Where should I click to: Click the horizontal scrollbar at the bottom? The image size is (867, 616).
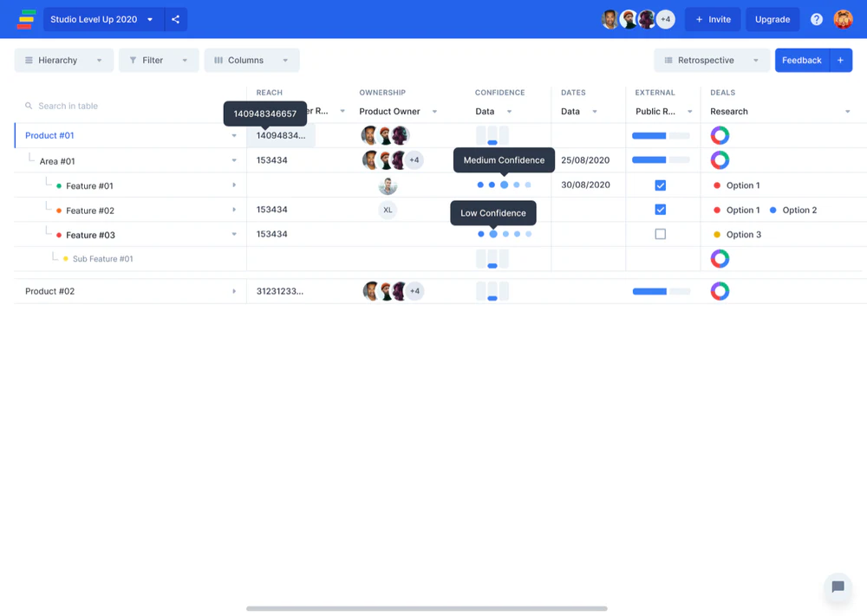tap(427, 608)
